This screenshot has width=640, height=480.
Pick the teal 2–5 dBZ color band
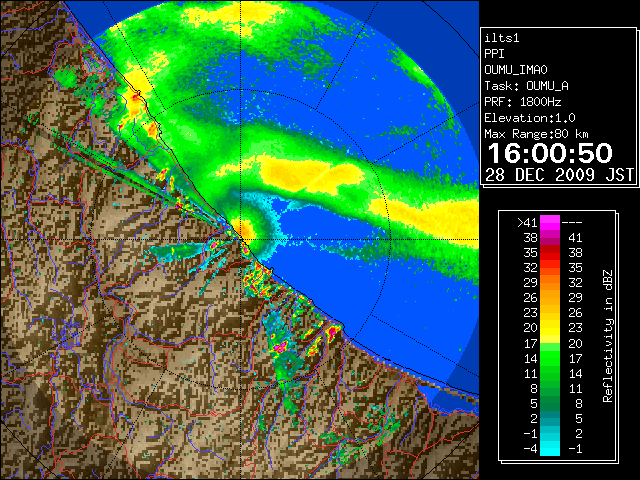(x=550, y=418)
